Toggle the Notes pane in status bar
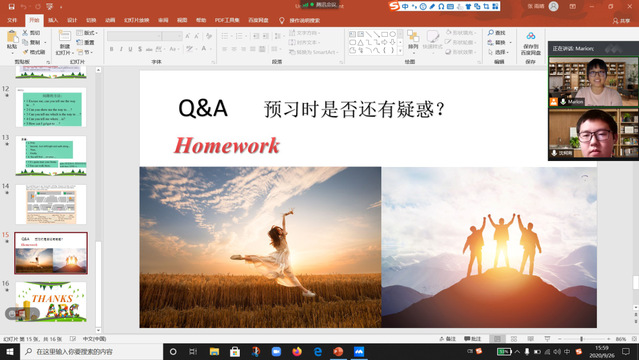The image size is (639, 360). (x=447, y=339)
